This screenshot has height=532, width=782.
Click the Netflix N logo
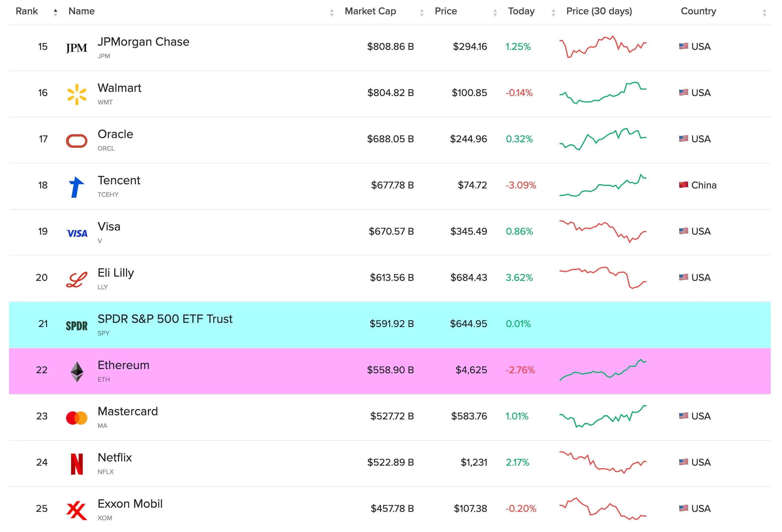[77, 464]
